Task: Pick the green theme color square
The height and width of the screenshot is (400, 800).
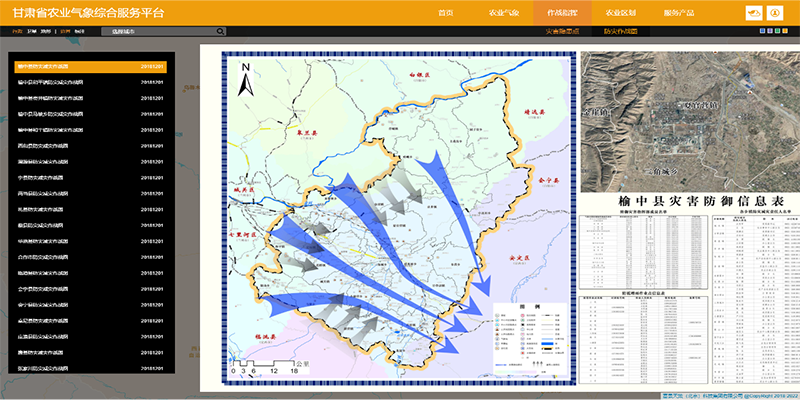Action: tap(778, 31)
